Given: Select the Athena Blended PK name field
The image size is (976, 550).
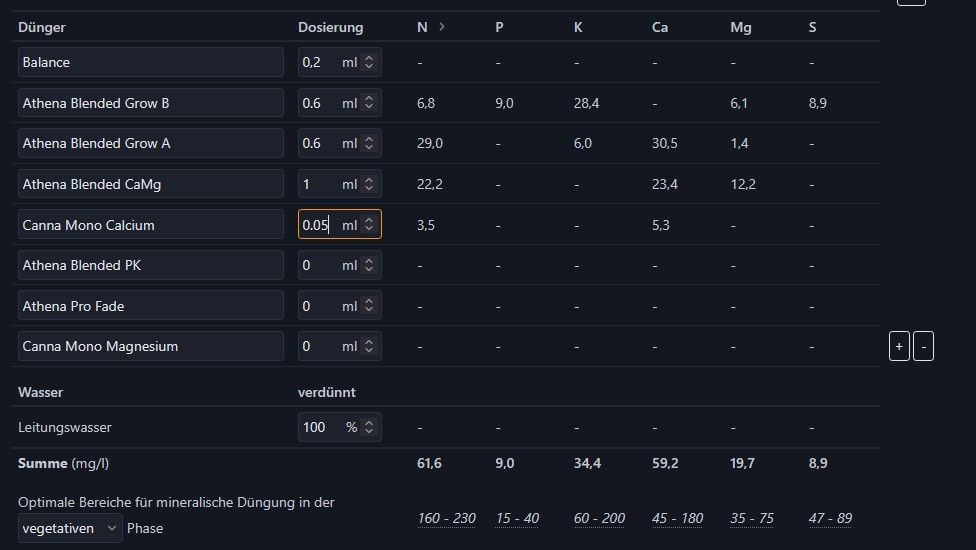Looking at the screenshot, I should click(x=151, y=265).
